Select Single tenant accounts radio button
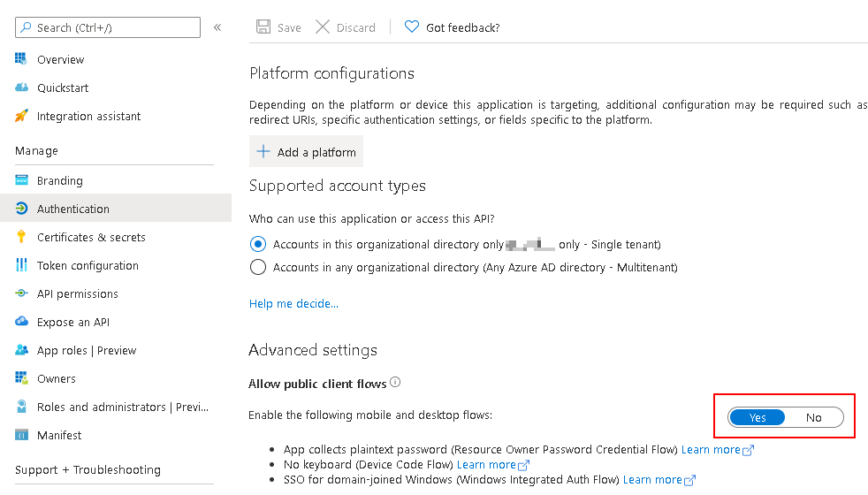Image resolution: width=868 pixels, height=495 pixels. point(258,244)
